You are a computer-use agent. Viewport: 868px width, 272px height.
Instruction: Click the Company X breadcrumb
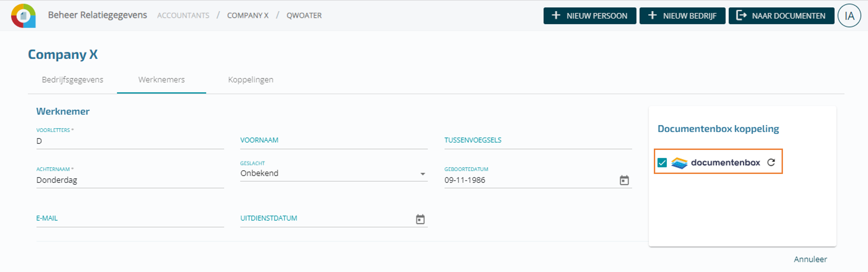pos(248,15)
